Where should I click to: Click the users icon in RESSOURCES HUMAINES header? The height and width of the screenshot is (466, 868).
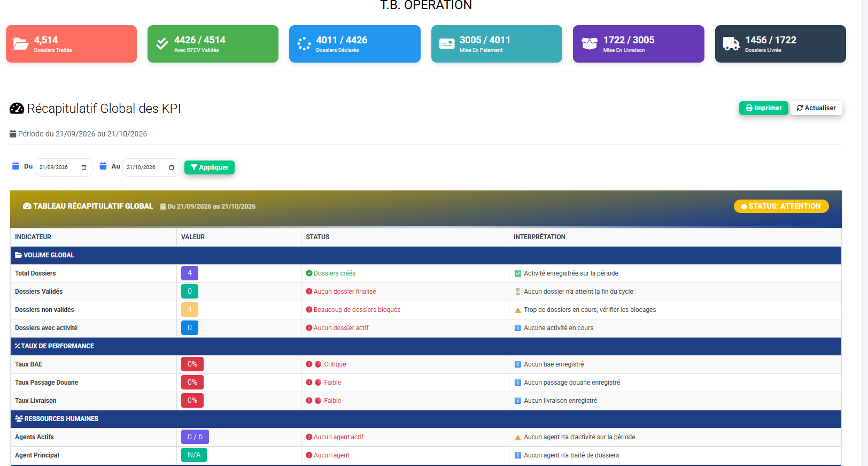(x=19, y=419)
